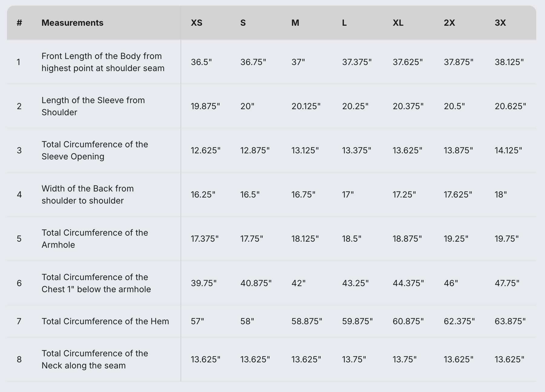Select the 3X size column header

click(500, 23)
